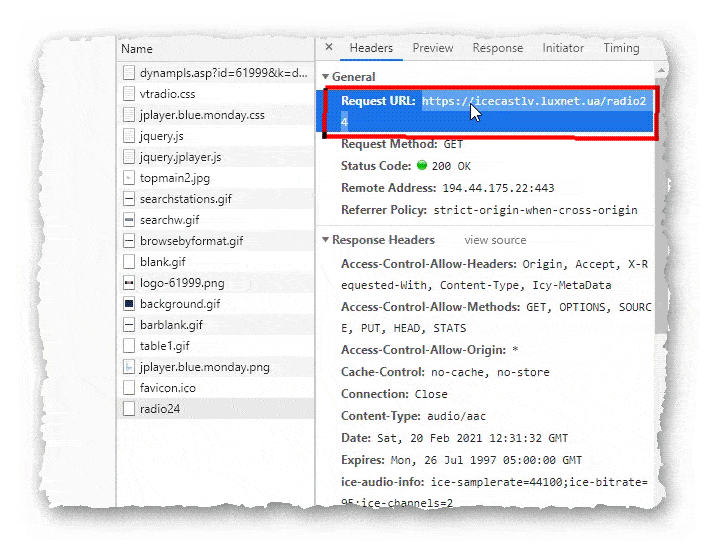
Task: Click the file icon next to vtradio.css
Action: tap(129, 94)
